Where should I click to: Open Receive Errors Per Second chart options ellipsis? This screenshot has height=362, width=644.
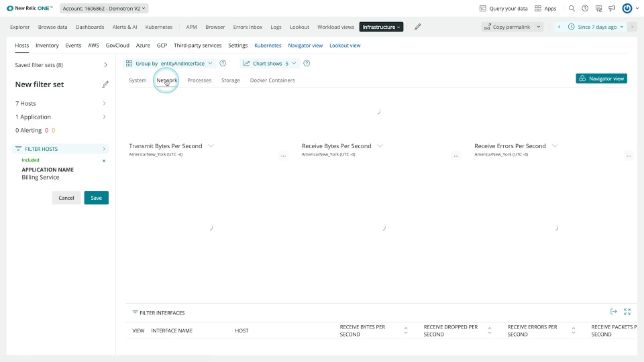[629, 156]
